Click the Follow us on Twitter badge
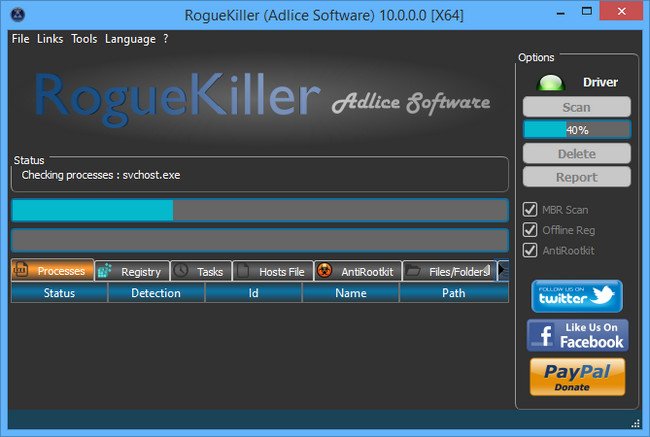 point(577,296)
